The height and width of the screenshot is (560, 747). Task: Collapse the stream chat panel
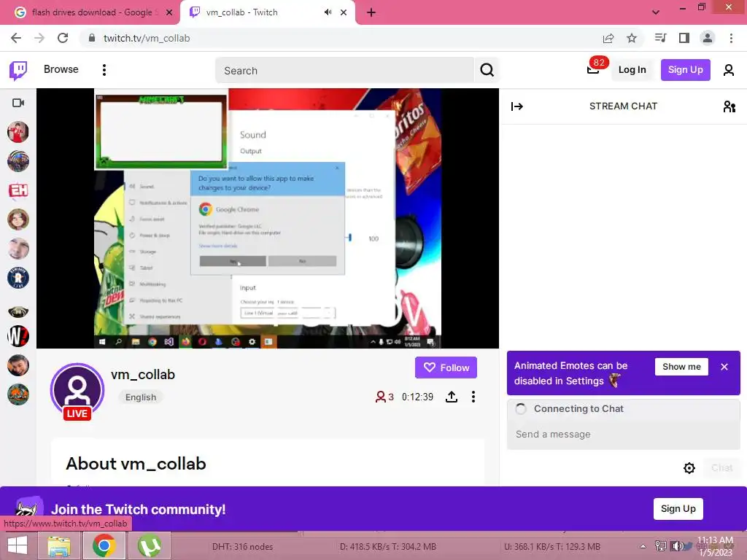[x=517, y=106]
